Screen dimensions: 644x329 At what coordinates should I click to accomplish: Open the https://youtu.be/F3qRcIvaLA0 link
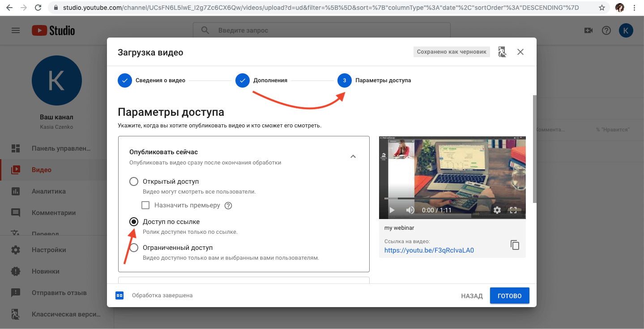pos(429,250)
